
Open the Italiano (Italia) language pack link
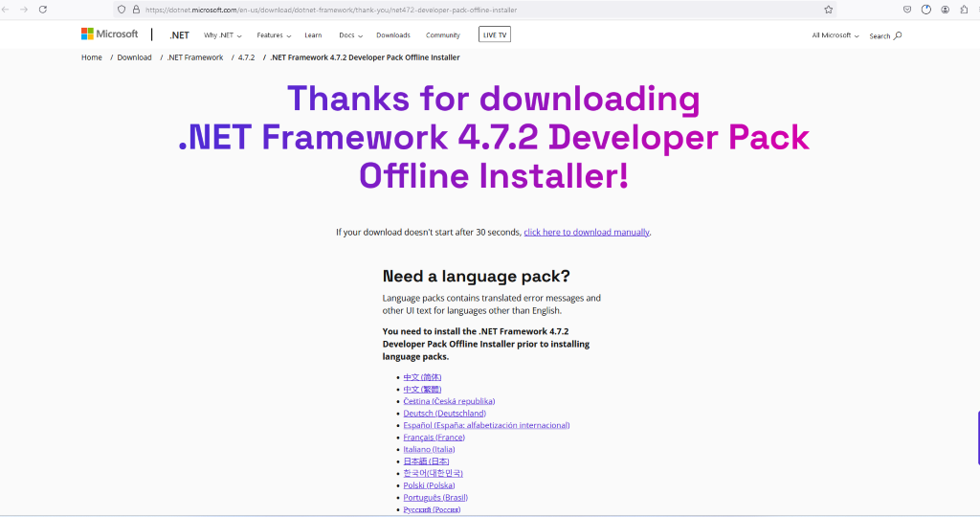(429, 449)
